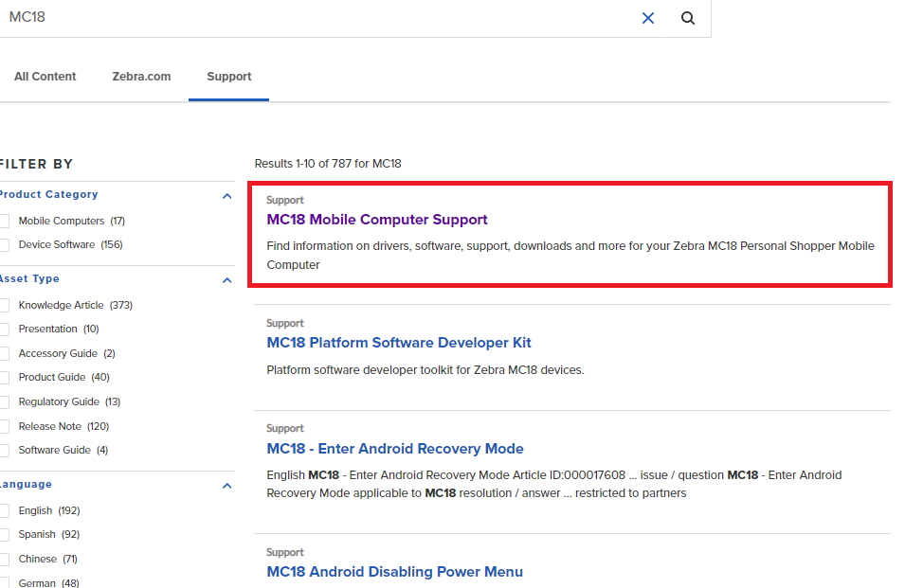Collapse the Product Category filter section
The image size is (905, 588).
226,196
